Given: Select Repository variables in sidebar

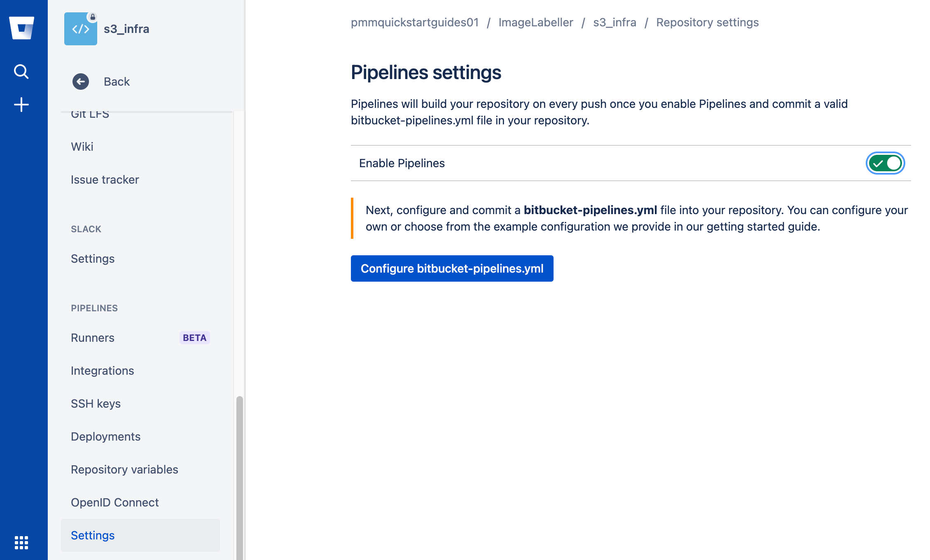Looking at the screenshot, I should (124, 469).
